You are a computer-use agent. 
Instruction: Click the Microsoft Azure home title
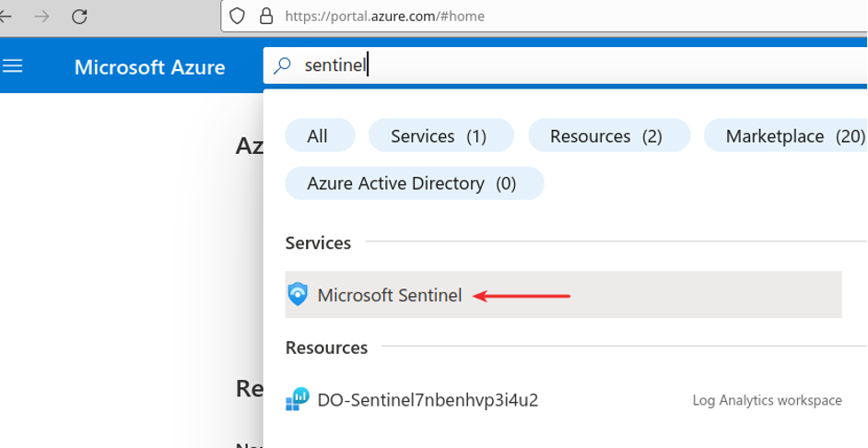pyautogui.click(x=149, y=67)
